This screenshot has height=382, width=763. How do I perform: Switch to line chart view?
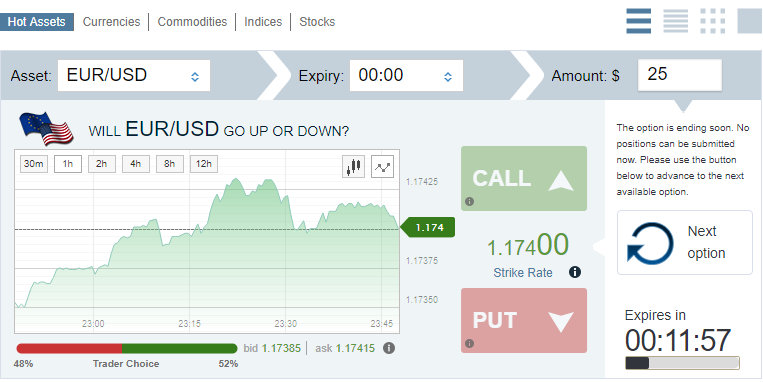click(382, 167)
